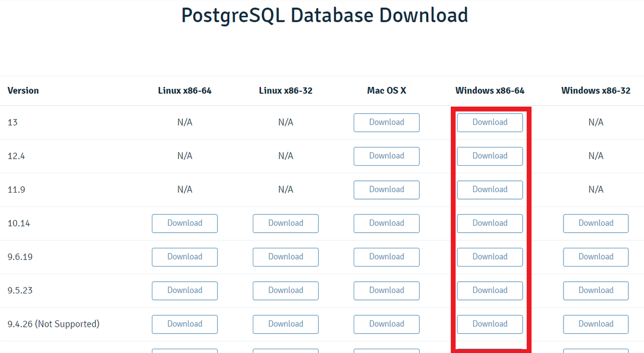Select the version 12.4 row label
Screen dimensions: 644x353
pos(16,156)
